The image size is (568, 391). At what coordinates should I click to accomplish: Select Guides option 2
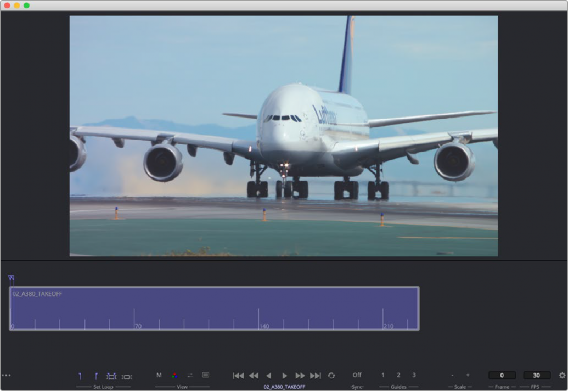(398, 375)
